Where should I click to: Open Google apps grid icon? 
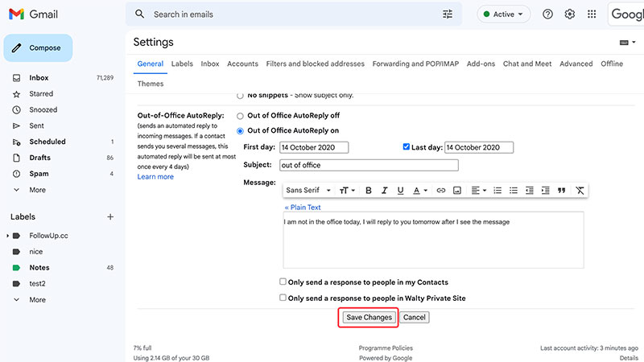592,14
